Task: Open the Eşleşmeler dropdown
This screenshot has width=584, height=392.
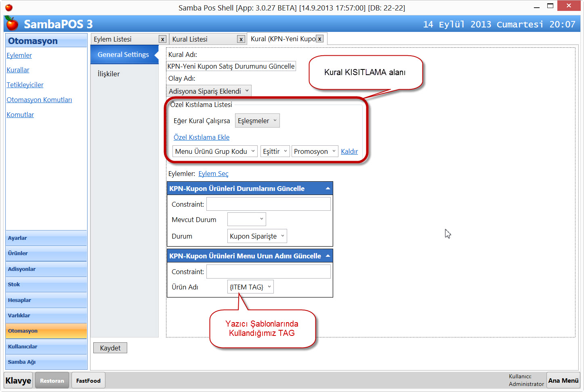Action: (257, 121)
